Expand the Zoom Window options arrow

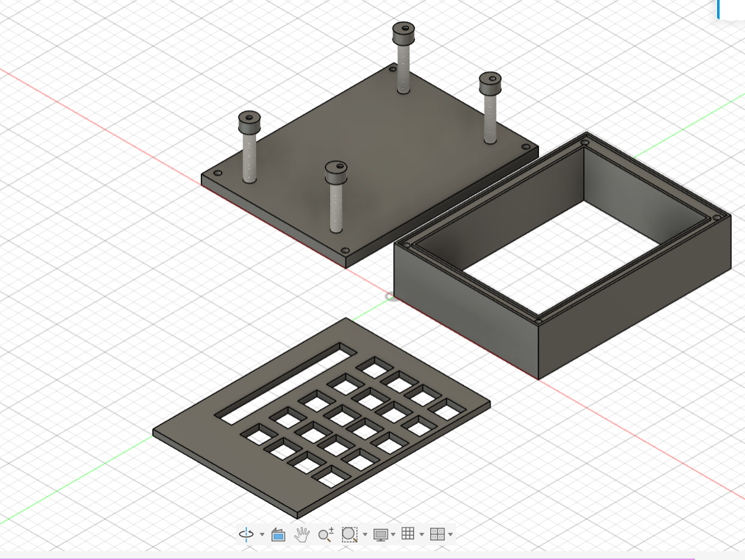coord(365,535)
